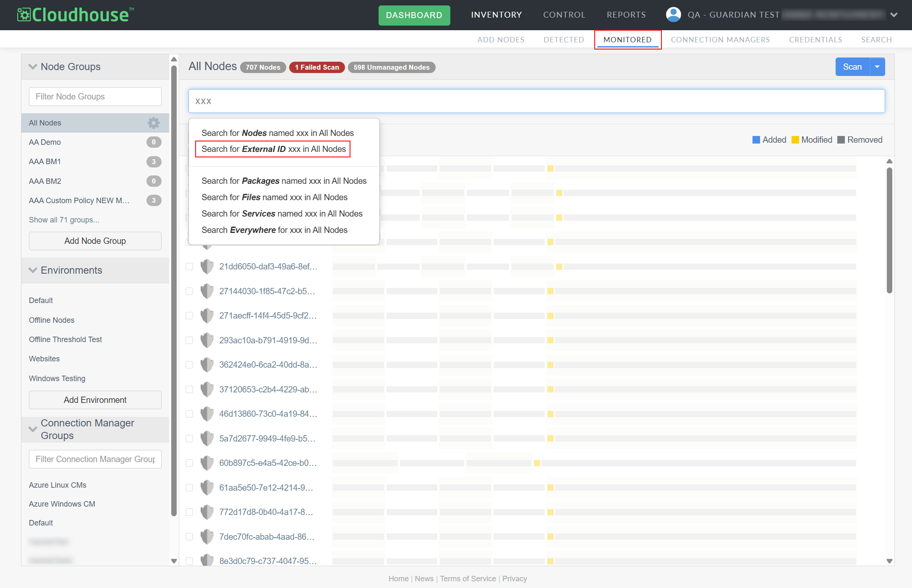Switch to the Credentials tab

[815, 39]
